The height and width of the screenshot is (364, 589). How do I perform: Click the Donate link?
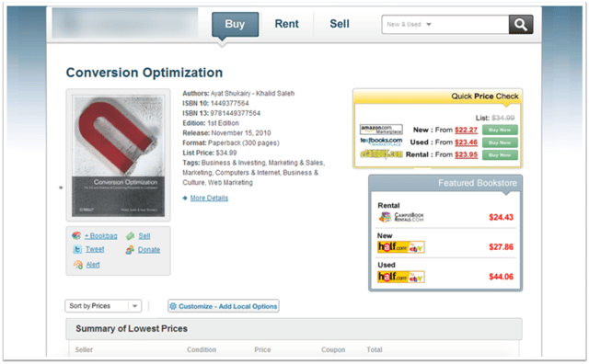point(149,250)
